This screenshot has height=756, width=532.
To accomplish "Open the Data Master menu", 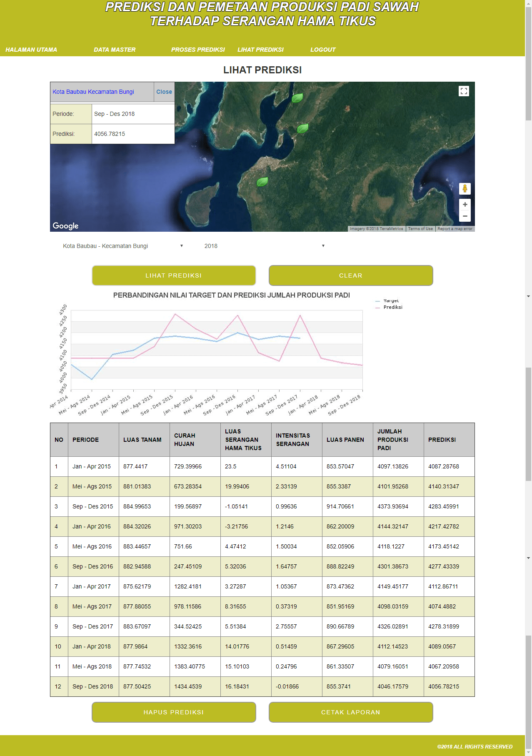I will click(x=115, y=50).
